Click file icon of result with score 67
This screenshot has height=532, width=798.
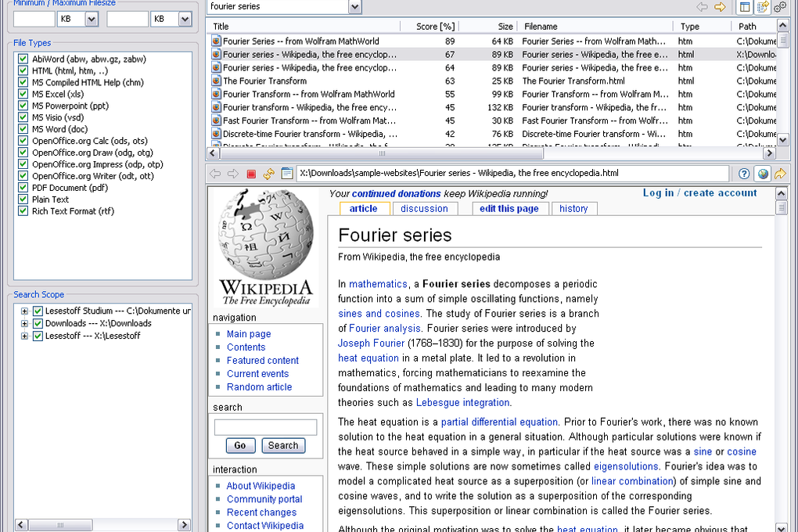point(216,55)
